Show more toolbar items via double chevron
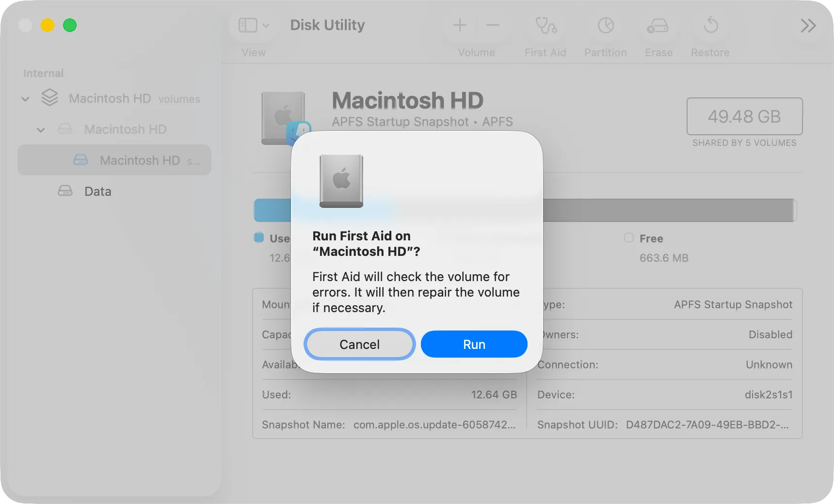 808,25
